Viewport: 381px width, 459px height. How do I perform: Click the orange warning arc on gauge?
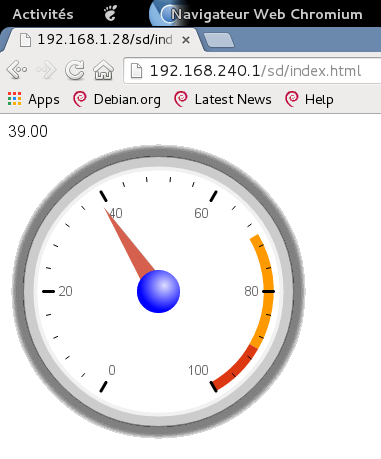click(269, 292)
